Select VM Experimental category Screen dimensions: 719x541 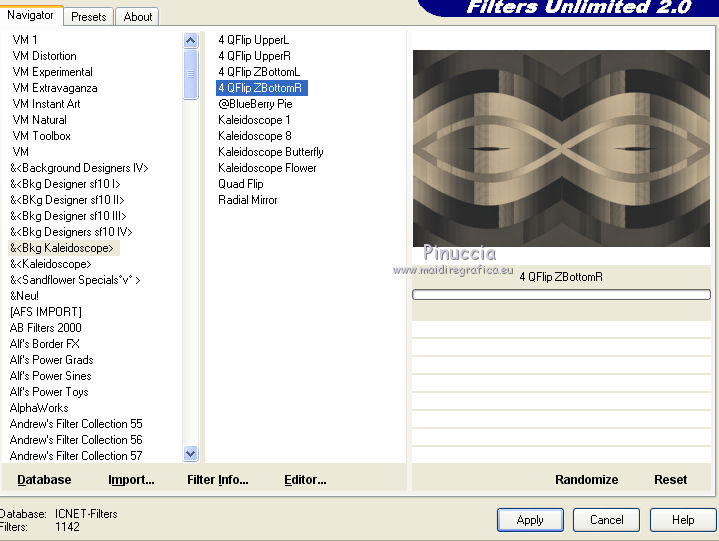point(52,72)
